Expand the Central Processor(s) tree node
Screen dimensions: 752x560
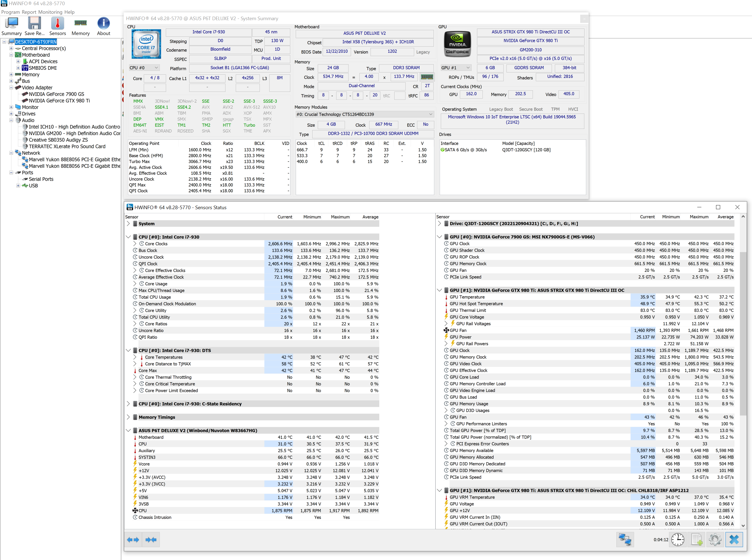click(x=11, y=48)
